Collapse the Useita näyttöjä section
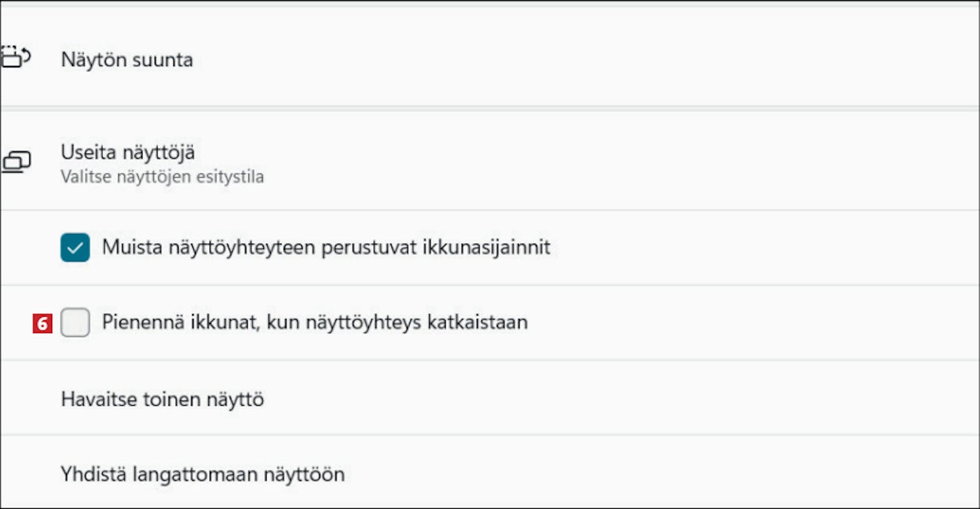The width and height of the screenshot is (980, 509). tap(457, 162)
